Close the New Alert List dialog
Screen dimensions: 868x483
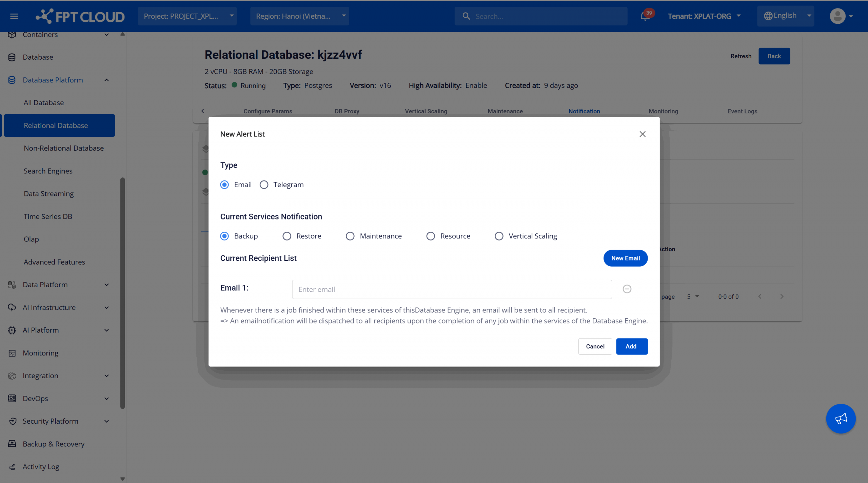point(642,134)
